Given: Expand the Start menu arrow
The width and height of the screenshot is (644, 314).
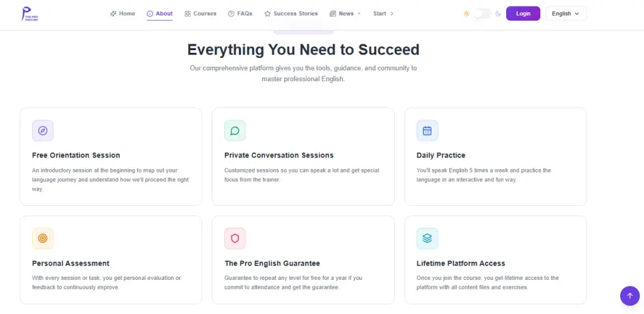Looking at the screenshot, I should click(392, 14).
